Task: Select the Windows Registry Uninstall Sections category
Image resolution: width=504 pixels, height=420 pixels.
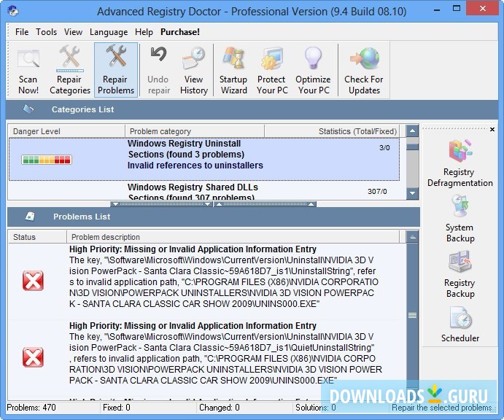Action: 204,160
